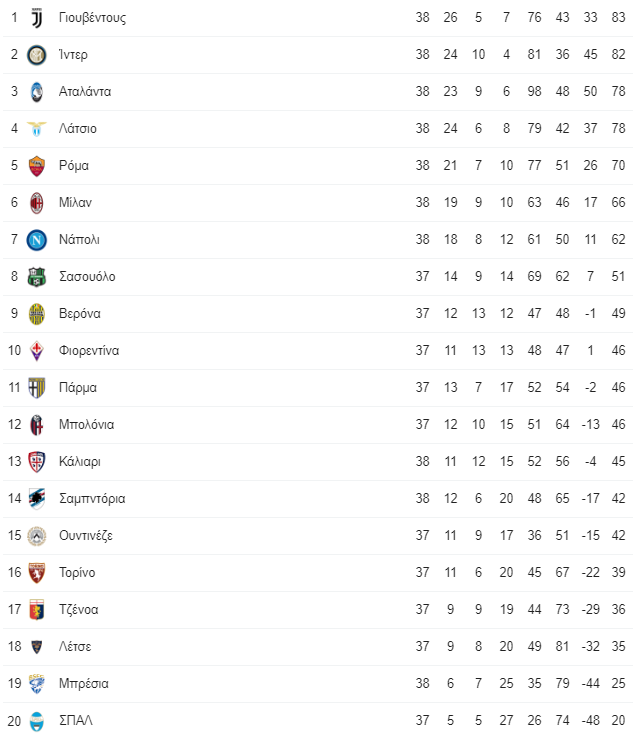Viewport: 644px width, 738px height.
Task: Click the Genoa crest icon
Action: [x=37, y=610]
